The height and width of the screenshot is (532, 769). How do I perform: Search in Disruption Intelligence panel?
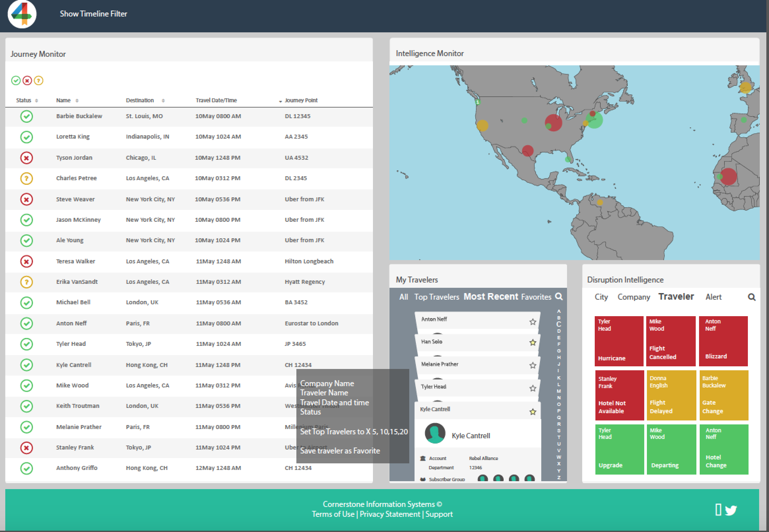click(751, 297)
